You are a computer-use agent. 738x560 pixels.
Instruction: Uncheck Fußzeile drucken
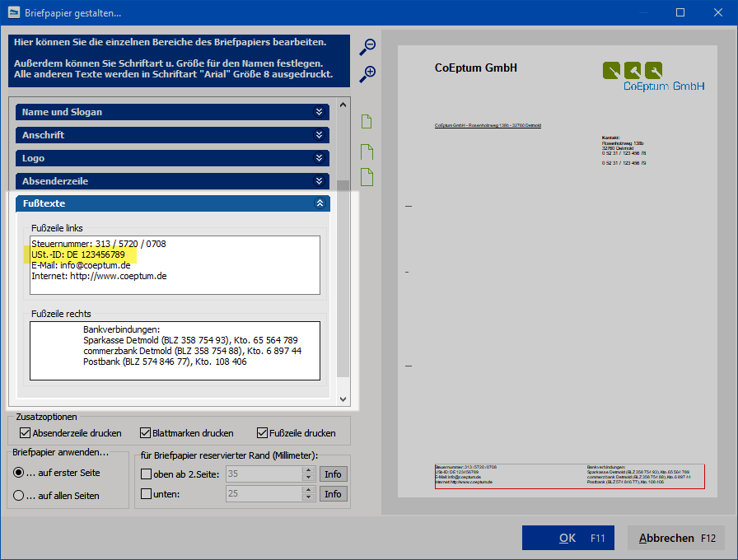point(263,433)
